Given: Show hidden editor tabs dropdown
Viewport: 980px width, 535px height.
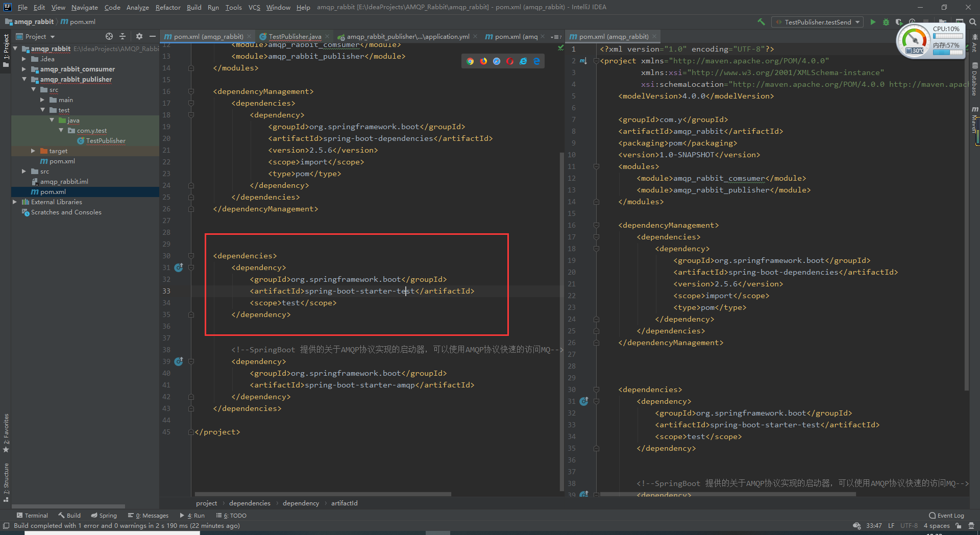Looking at the screenshot, I should click(556, 36).
